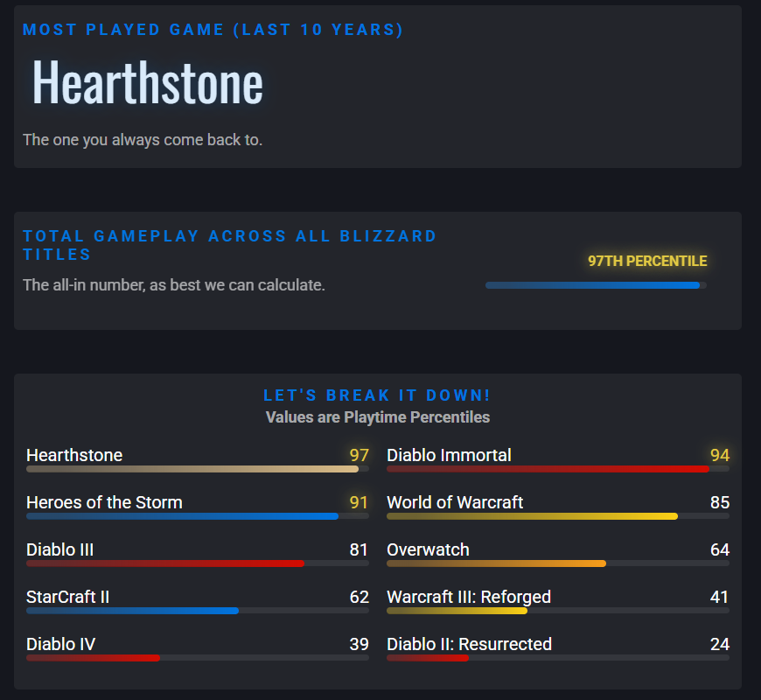Viewport: 761px width, 700px height.
Task: Select the StarCraft II label
Action: [67, 597]
